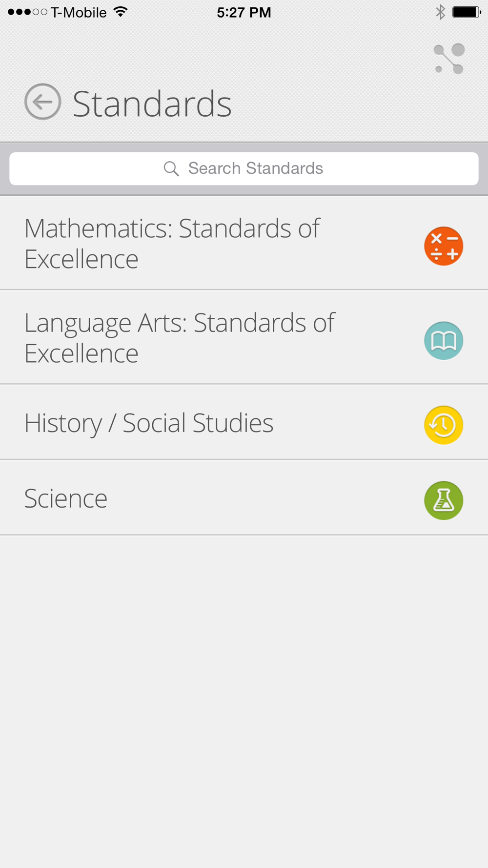Focus the Search Standards field
This screenshot has height=868, width=488.
(244, 168)
